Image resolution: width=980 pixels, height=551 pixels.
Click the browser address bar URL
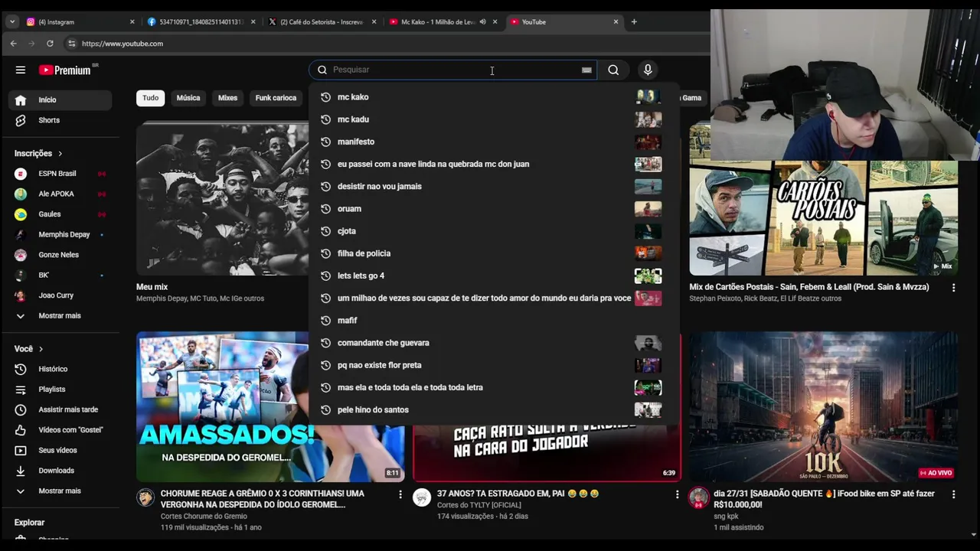[122, 44]
